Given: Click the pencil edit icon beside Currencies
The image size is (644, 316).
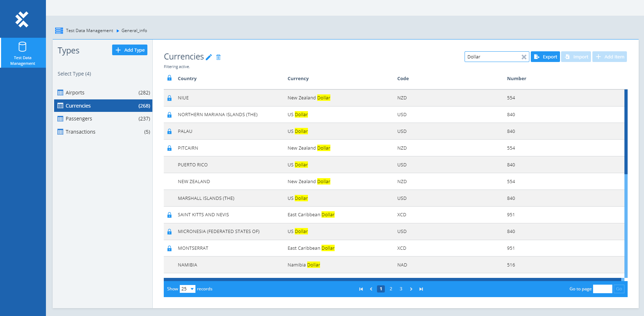Looking at the screenshot, I should coord(209,57).
